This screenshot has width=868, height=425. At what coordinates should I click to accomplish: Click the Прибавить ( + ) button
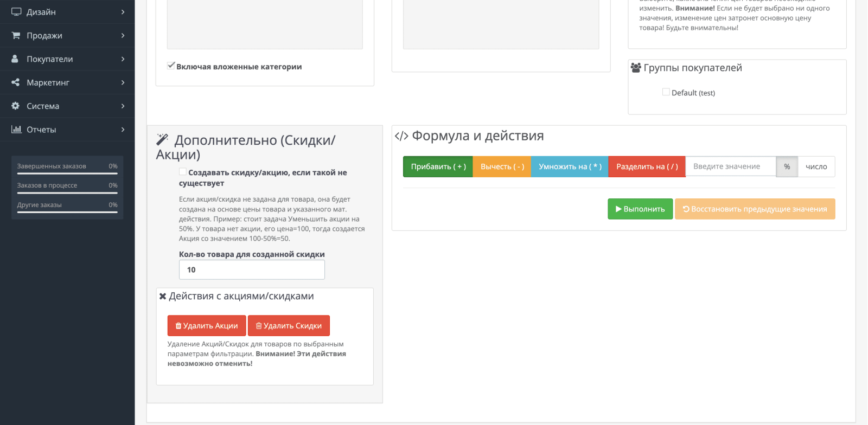point(438,166)
